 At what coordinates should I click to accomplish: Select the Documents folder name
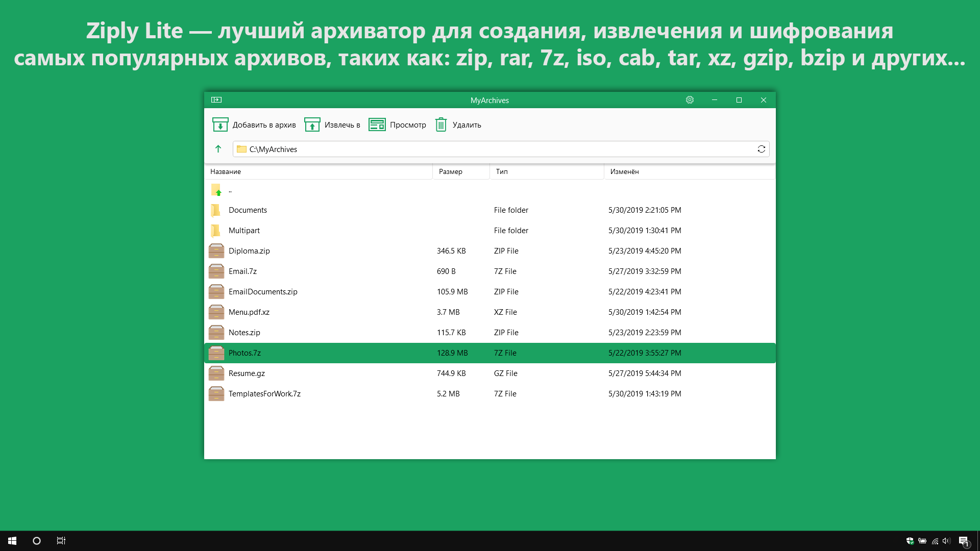[x=248, y=210]
